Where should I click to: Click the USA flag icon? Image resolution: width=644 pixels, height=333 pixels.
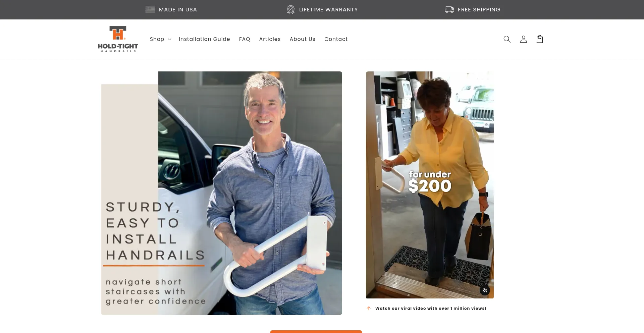pos(150,9)
